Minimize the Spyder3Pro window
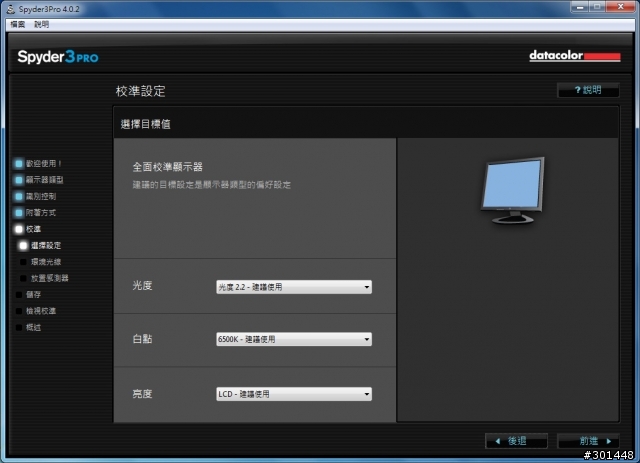This screenshot has width=640, height=463. pos(580,7)
